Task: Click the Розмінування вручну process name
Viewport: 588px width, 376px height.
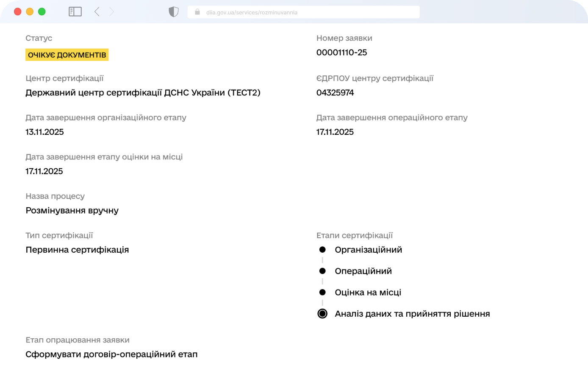Action: point(72,210)
